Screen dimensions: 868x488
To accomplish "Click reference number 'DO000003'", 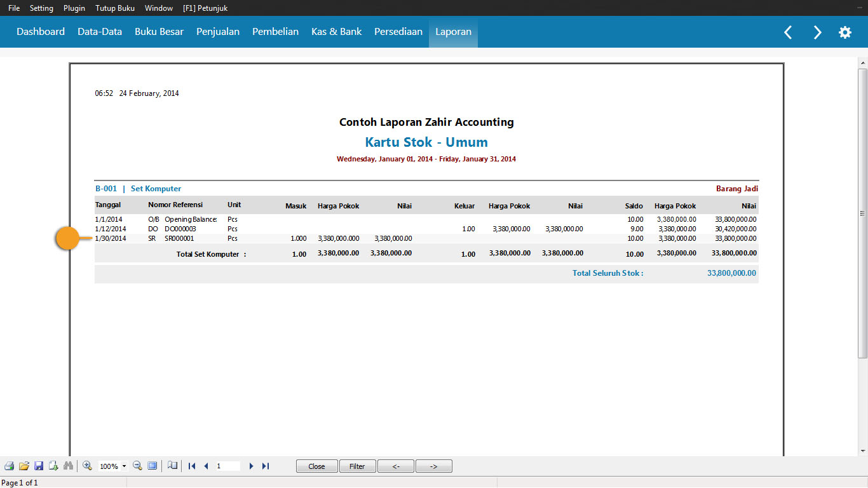I will (x=180, y=229).
